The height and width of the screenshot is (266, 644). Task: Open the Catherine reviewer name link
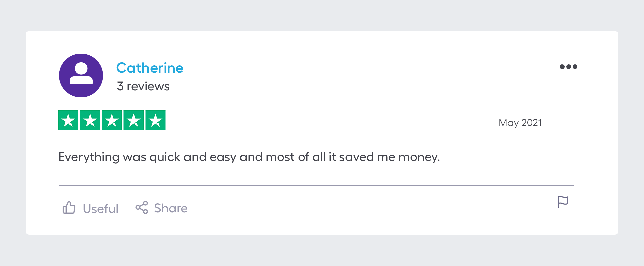[x=150, y=68]
